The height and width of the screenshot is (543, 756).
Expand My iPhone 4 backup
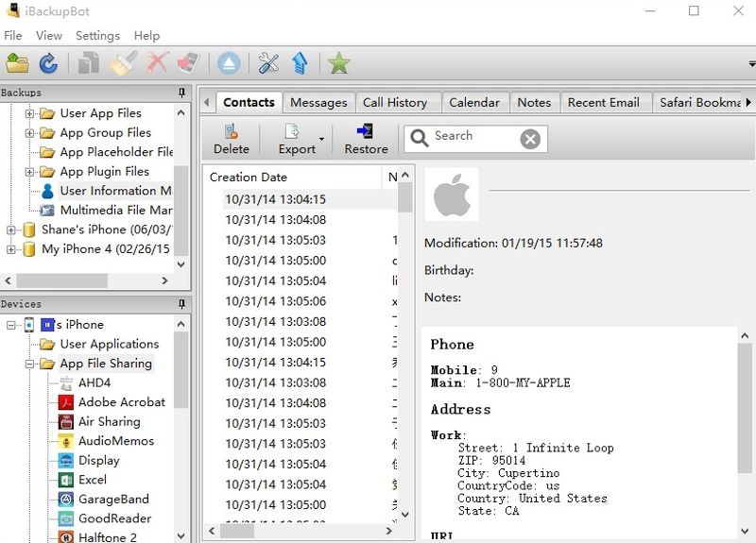pos(10,249)
